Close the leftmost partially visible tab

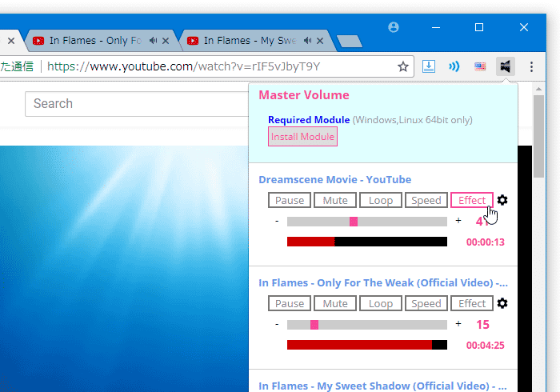click(11, 41)
